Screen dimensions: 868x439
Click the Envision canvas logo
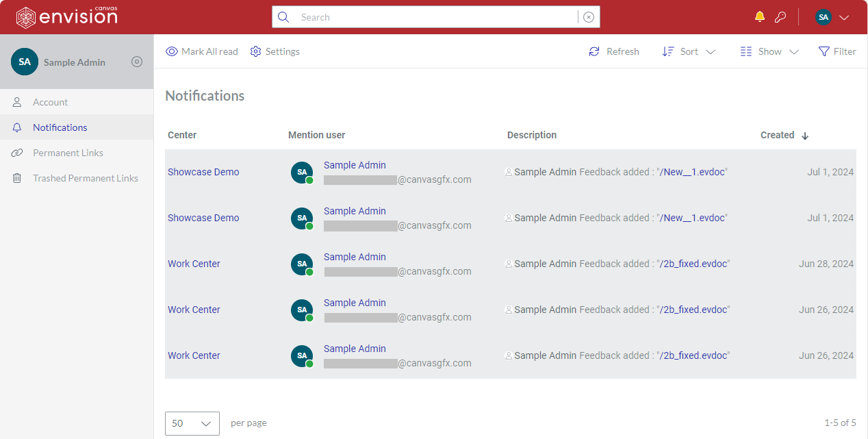[65, 16]
